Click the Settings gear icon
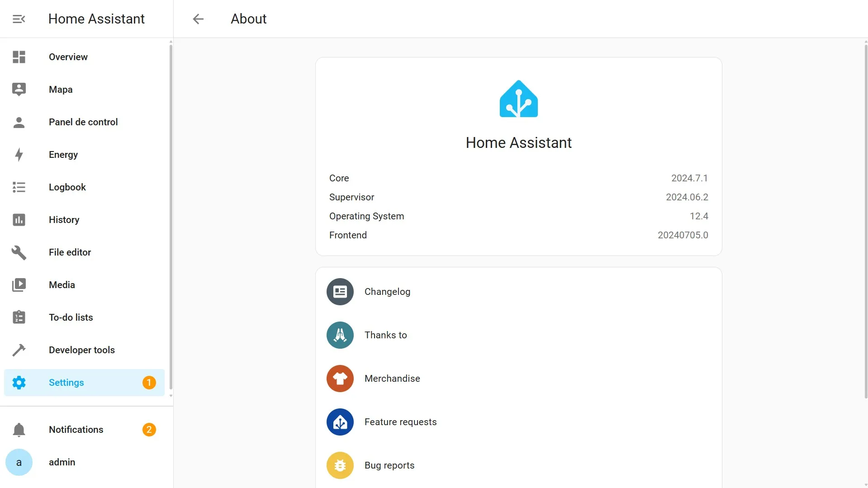Image resolution: width=868 pixels, height=488 pixels. click(19, 383)
